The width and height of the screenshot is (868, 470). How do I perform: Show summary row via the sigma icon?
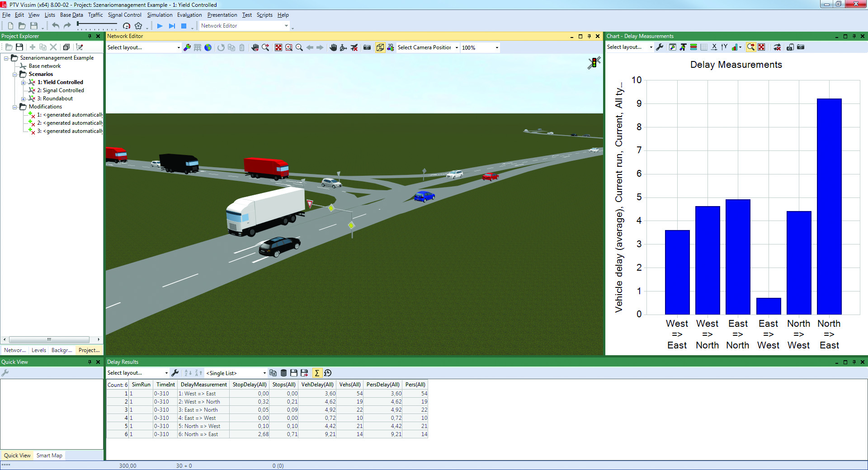(x=317, y=373)
